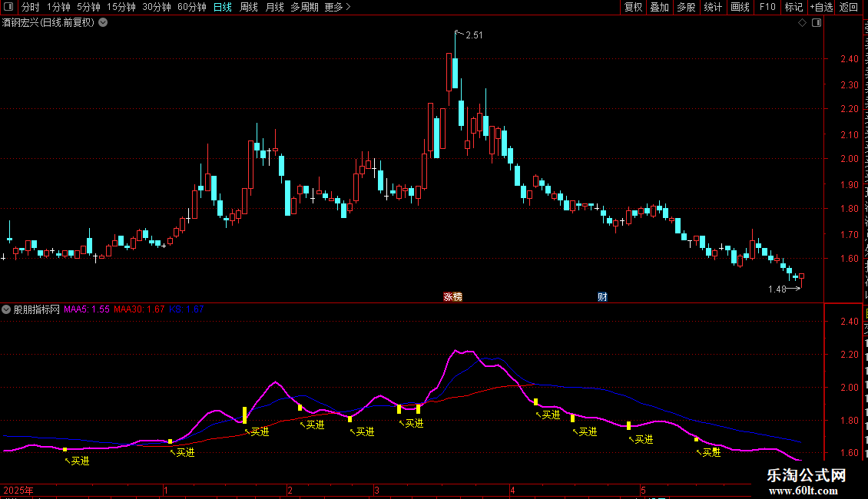The image size is (868, 499).
Task: Toggle the panel layout icon at chart top-right
Action: (817, 23)
